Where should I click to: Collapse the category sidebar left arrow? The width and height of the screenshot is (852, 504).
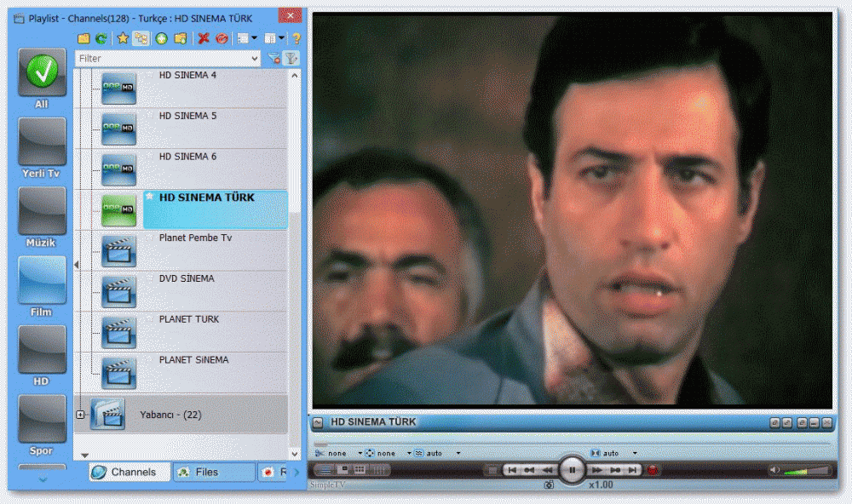[77, 265]
